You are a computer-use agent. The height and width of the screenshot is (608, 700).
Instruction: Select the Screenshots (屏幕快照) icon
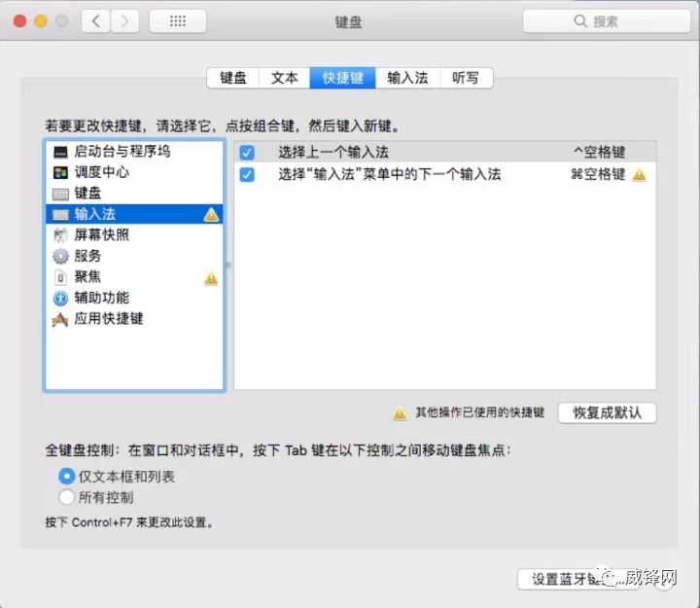coord(60,234)
